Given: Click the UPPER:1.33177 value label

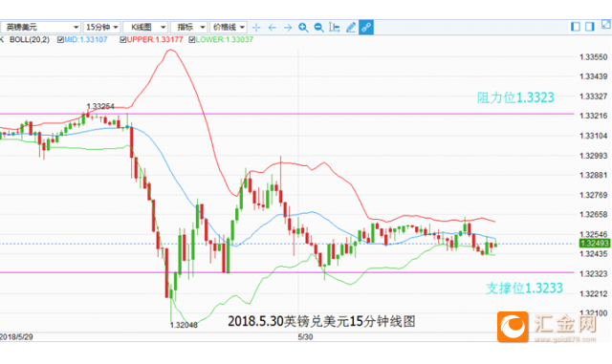Looking at the screenshot, I should coord(155,40).
